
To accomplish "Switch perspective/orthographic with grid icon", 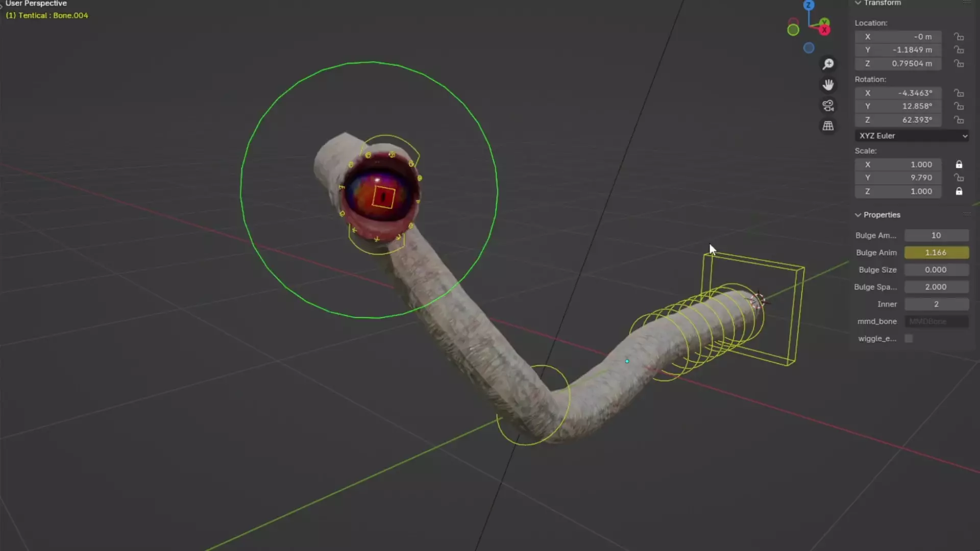I will (x=828, y=126).
